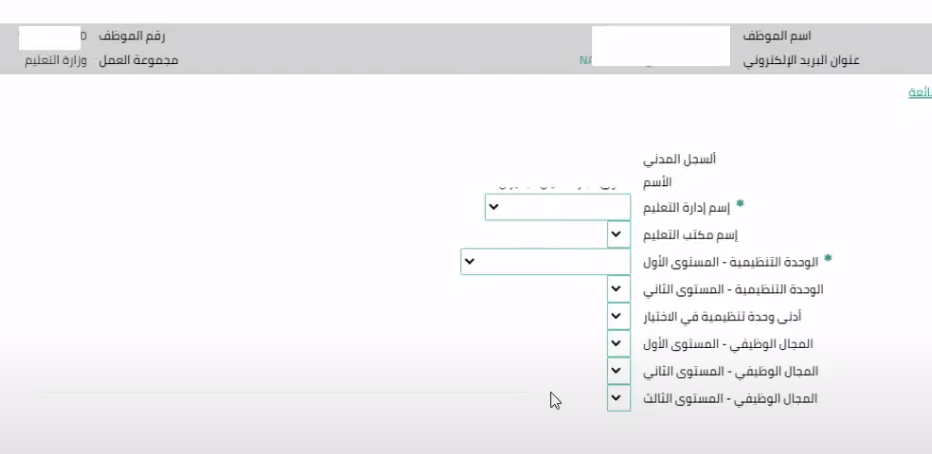This screenshot has width=932, height=454.
Task: Expand المجال الوظيفي - المستوى الأول dropdown arrow
Action: click(619, 343)
